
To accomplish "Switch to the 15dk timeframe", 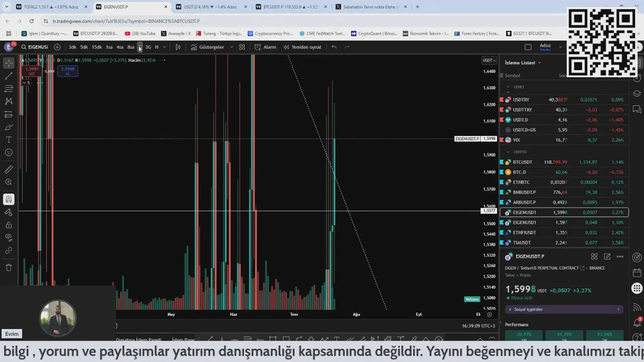I will pos(97,47).
